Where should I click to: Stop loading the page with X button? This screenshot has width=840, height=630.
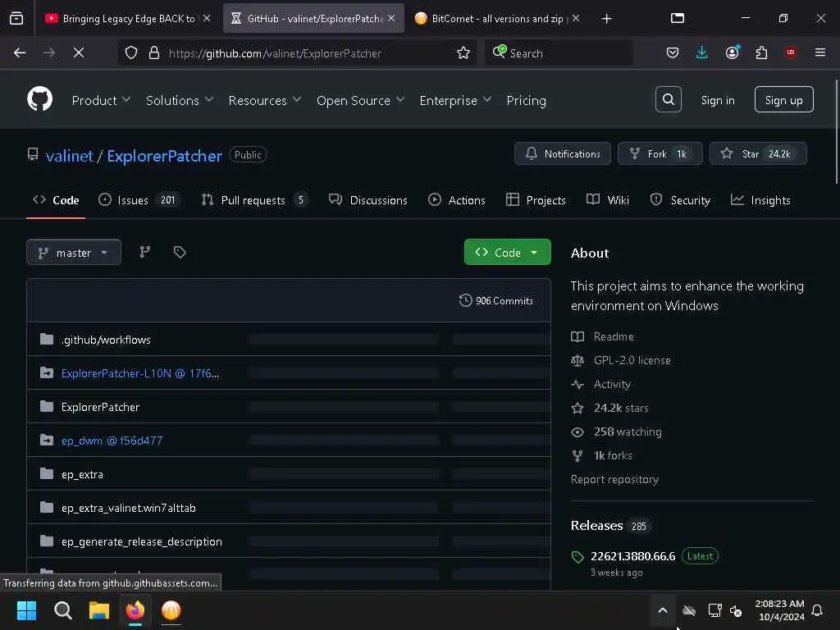[x=79, y=52]
